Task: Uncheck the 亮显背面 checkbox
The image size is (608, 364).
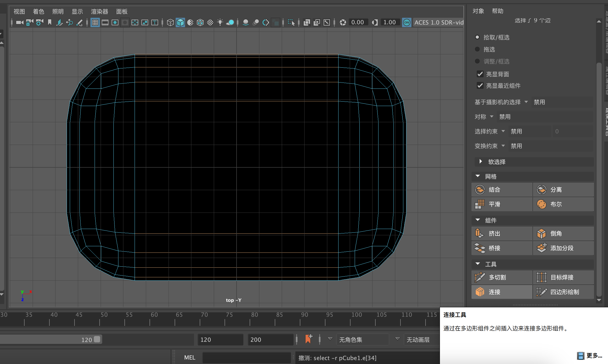Action: (480, 74)
